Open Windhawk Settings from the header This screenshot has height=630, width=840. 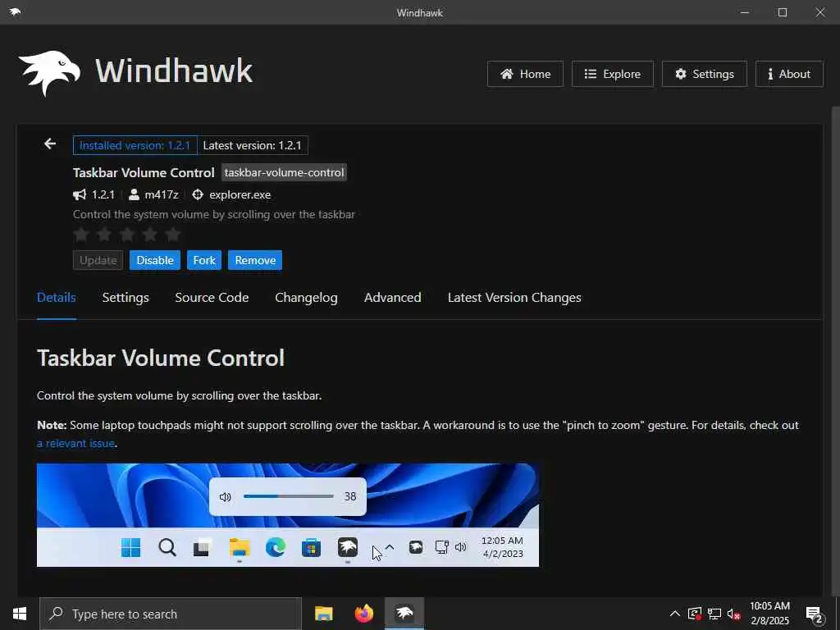(x=705, y=74)
